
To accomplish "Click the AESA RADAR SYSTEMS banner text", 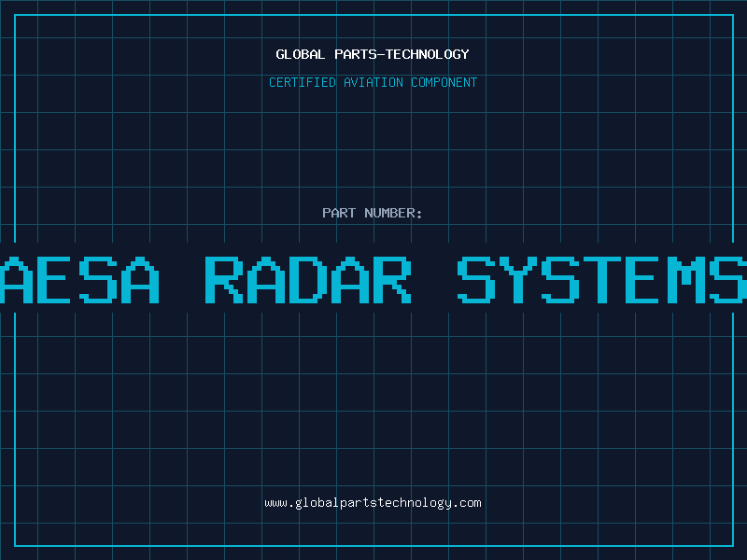I will coord(373,280).
